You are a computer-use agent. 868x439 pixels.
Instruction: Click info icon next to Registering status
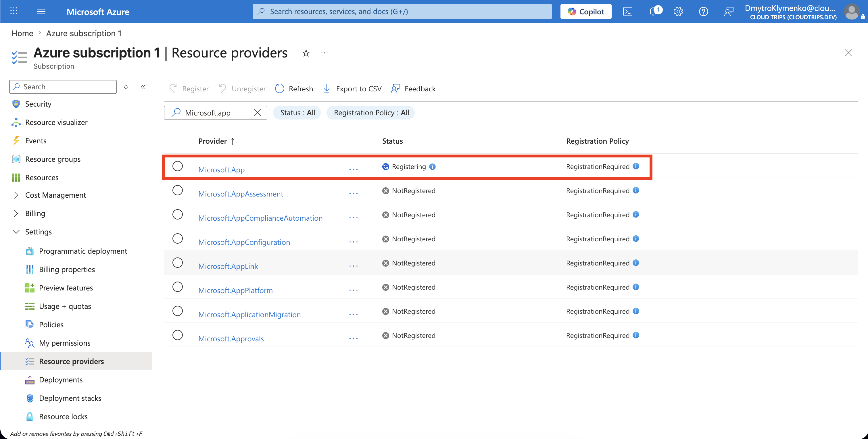(x=432, y=166)
